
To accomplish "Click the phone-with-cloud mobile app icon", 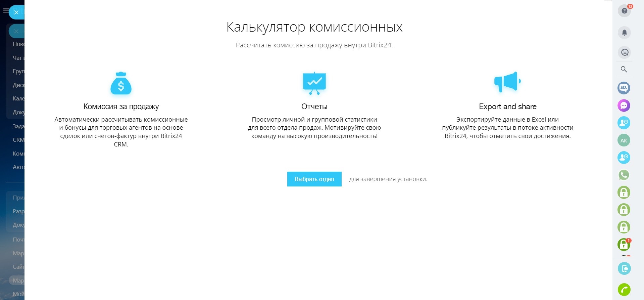I will (624, 268).
